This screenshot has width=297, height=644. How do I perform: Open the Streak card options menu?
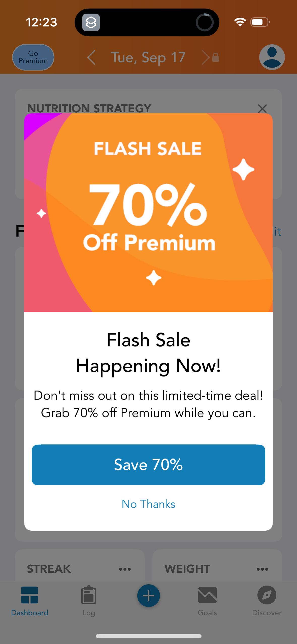[x=125, y=569]
